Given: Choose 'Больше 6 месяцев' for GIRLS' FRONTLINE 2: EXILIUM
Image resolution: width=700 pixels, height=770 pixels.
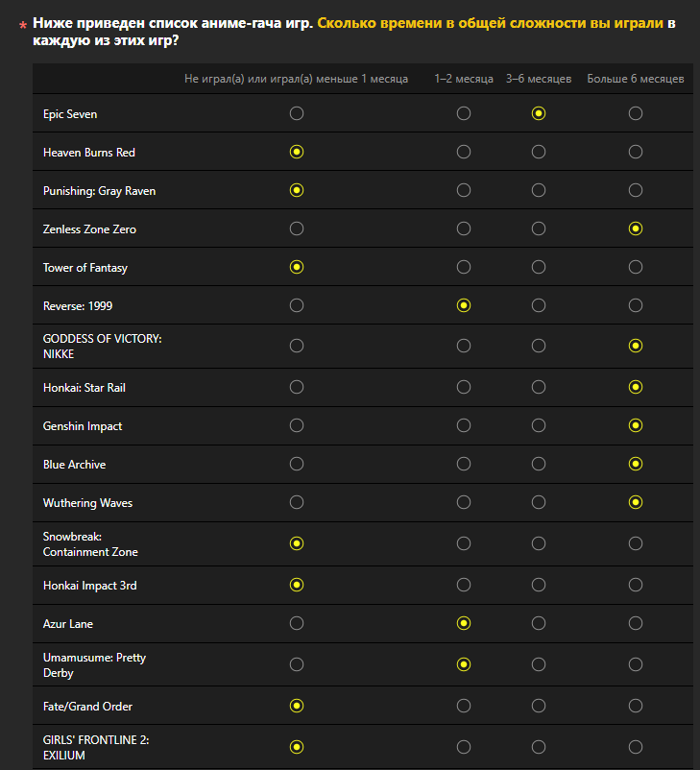Looking at the screenshot, I should tap(635, 747).
